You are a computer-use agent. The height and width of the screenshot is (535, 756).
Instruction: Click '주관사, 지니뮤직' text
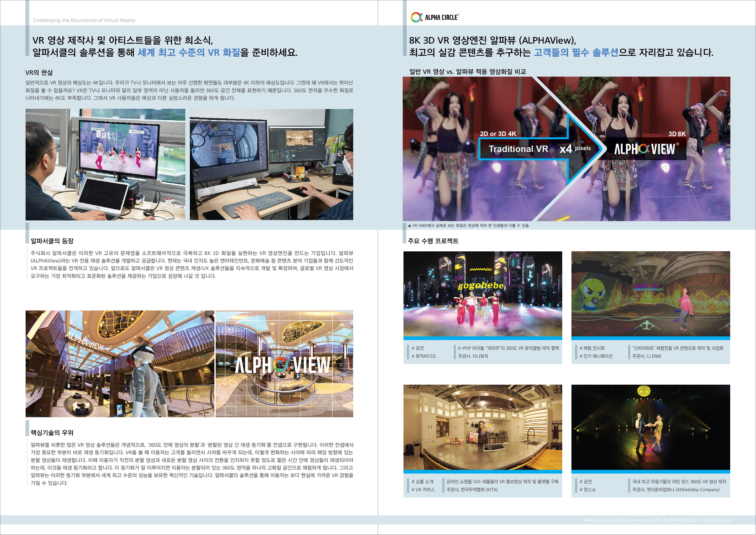point(473,356)
